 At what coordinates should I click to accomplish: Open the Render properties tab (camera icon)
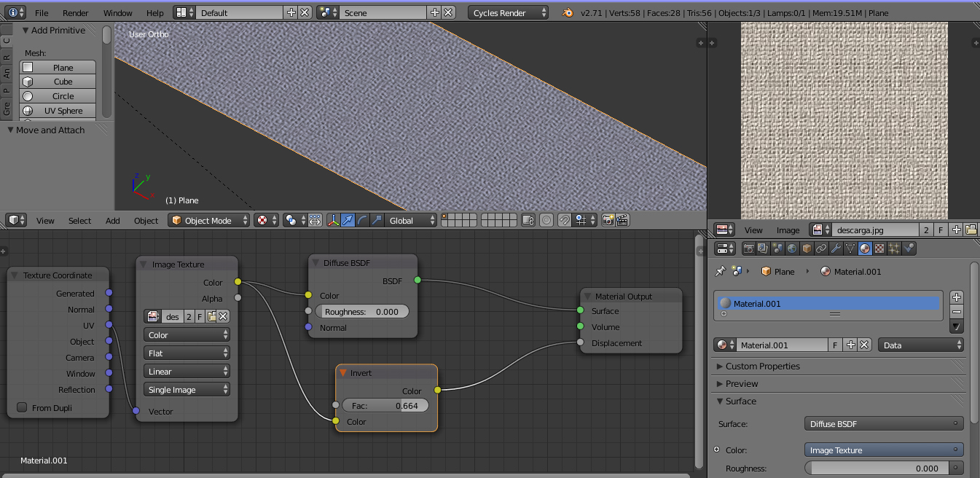[748, 248]
